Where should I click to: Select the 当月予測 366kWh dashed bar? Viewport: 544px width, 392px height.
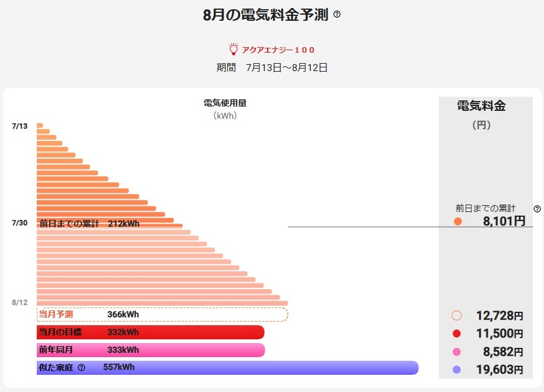click(x=162, y=314)
